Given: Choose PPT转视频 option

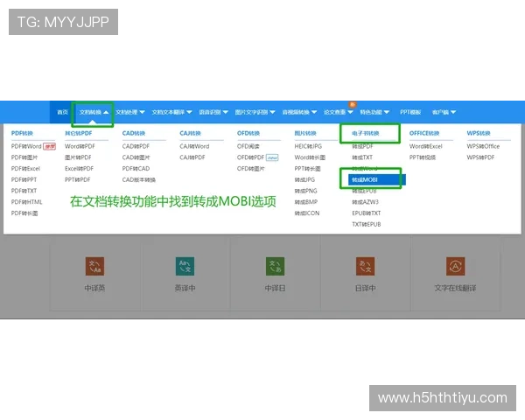Looking at the screenshot, I should [x=423, y=157].
